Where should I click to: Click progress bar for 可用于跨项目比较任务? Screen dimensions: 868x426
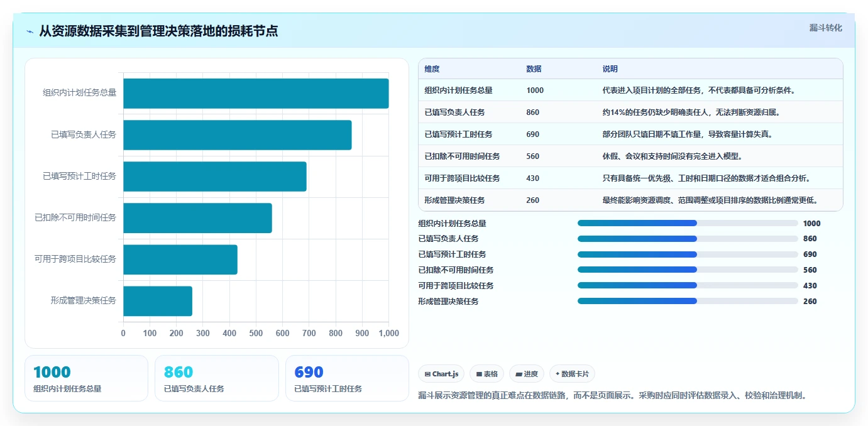click(x=688, y=286)
